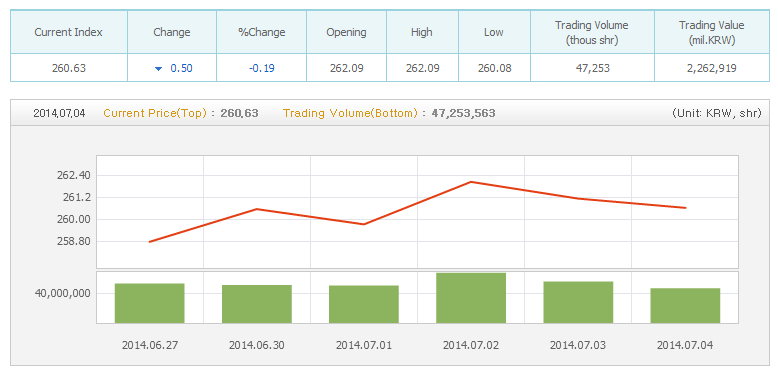Select the 'Current Index' column header
Screen dimensions: 778x377
click(68, 32)
